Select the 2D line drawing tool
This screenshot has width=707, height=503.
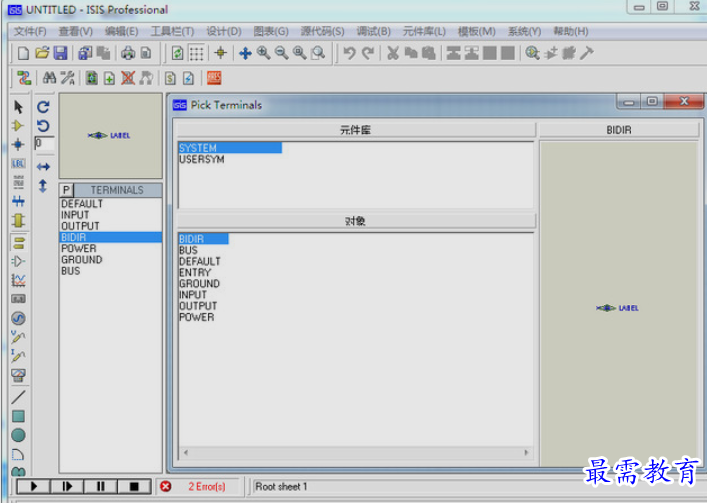pyautogui.click(x=18, y=397)
